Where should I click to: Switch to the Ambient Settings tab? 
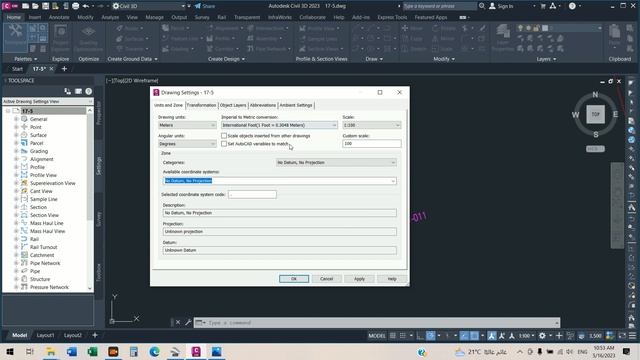(296, 105)
